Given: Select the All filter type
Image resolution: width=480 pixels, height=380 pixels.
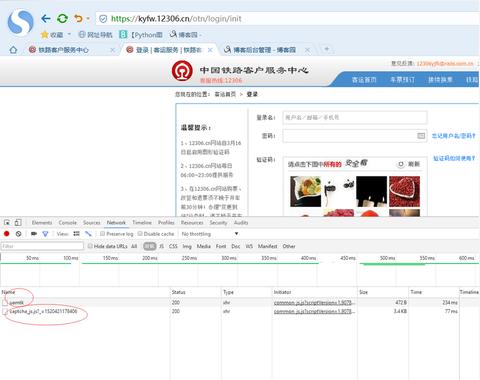Looking at the screenshot, I should tap(134, 246).
